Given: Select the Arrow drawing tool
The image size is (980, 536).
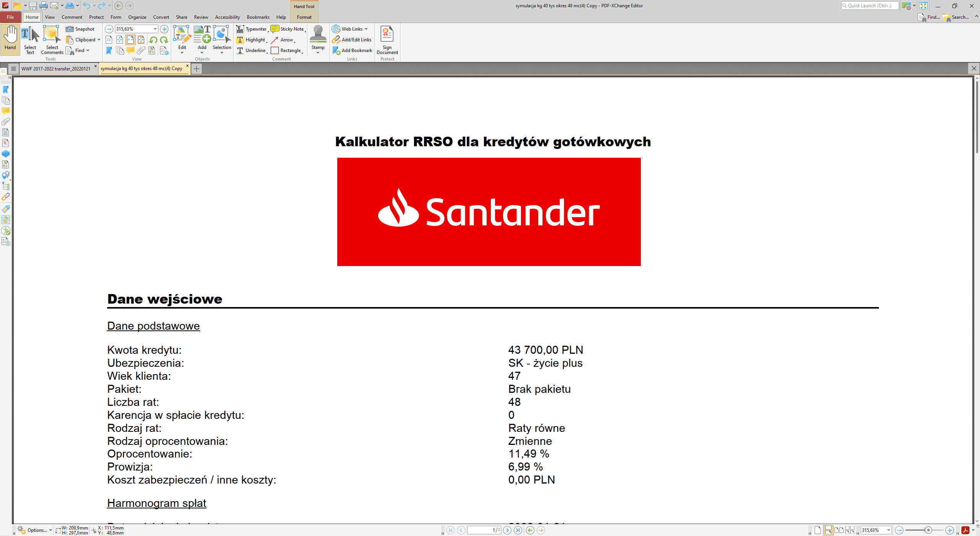Looking at the screenshot, I should point(283,40).
